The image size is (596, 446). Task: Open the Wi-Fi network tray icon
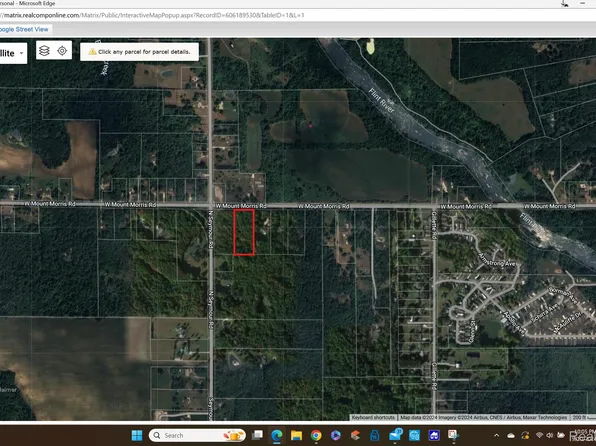539,435
